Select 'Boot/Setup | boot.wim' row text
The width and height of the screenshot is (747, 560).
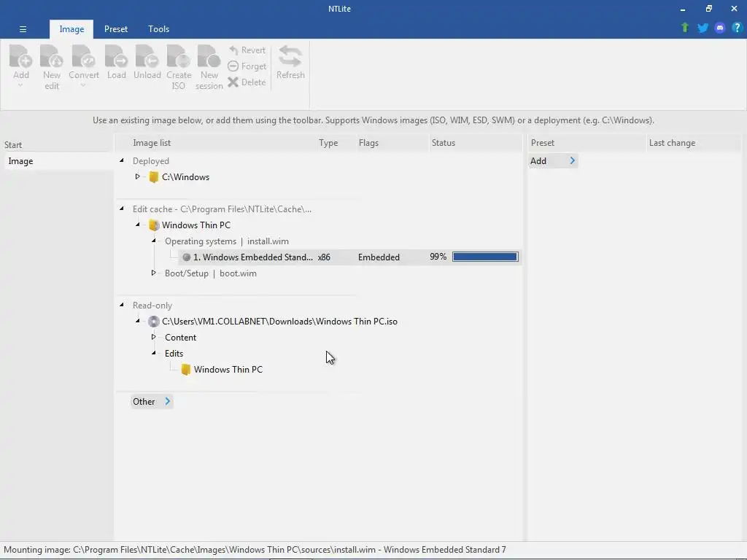tap(211, 273)
